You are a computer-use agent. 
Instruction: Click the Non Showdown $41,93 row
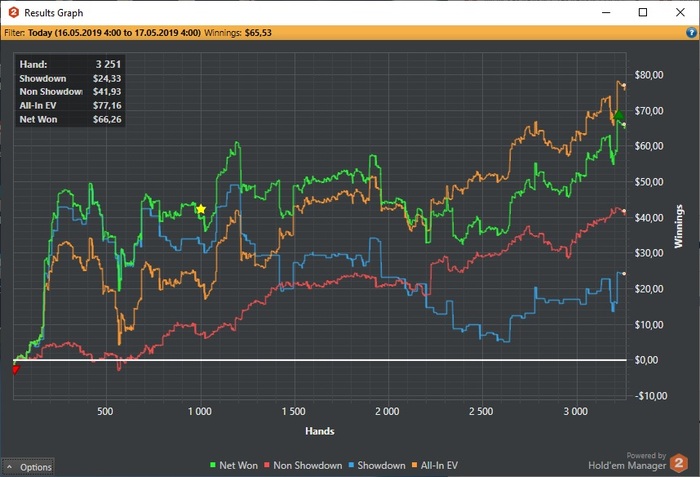click(x=70, y=92)
